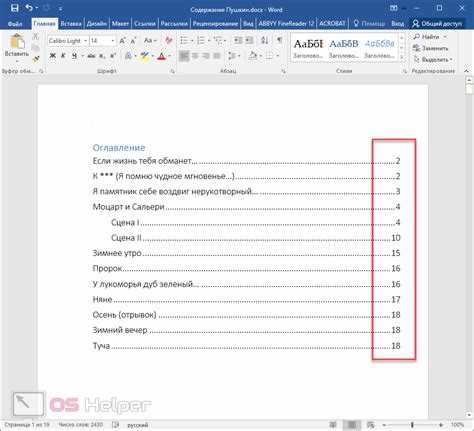Toggle paragraph marks display ¶
This screenshot has width=474, height=431.
(279, 41)
